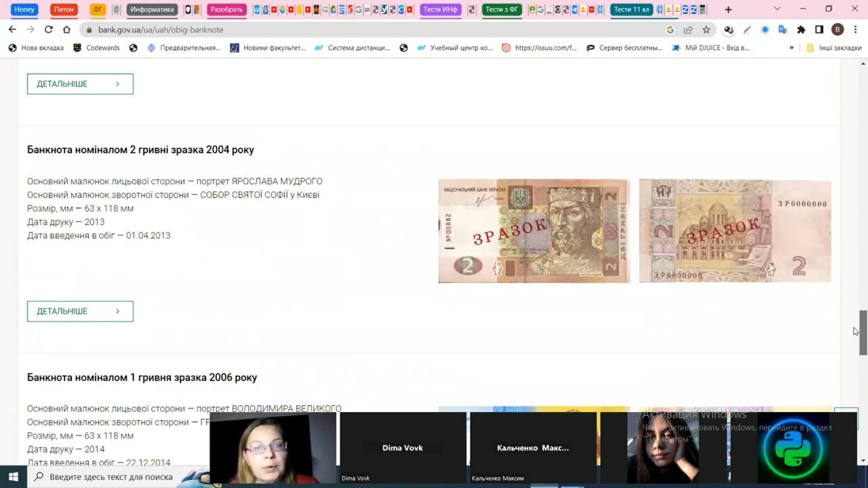Screen dimensions: 868x488
Task: Open the tab search dropdown
Action: [777, 9]
